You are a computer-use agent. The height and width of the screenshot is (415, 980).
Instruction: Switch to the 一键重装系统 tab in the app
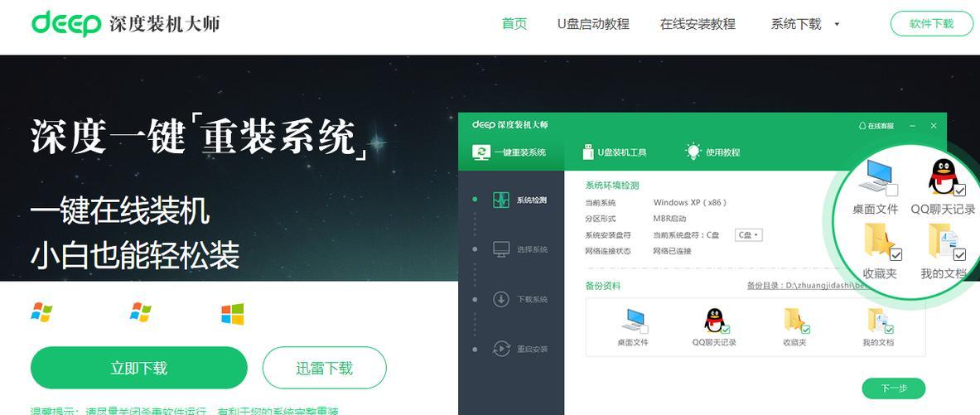[x=511, y=152]
